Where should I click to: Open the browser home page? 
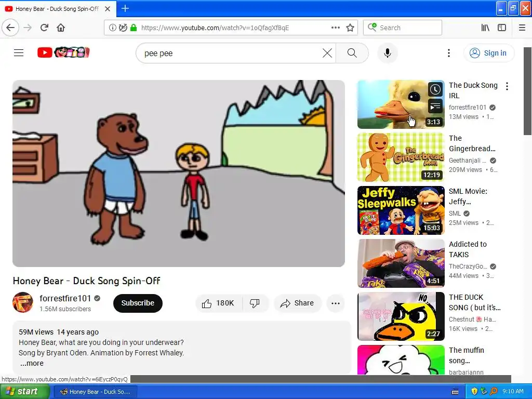[x=61, y=28]
